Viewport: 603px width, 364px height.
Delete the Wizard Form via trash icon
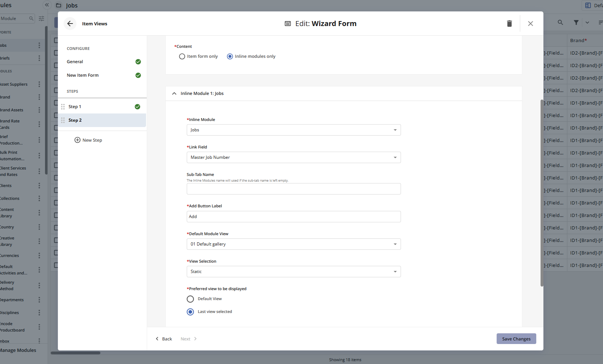[509, 24]
